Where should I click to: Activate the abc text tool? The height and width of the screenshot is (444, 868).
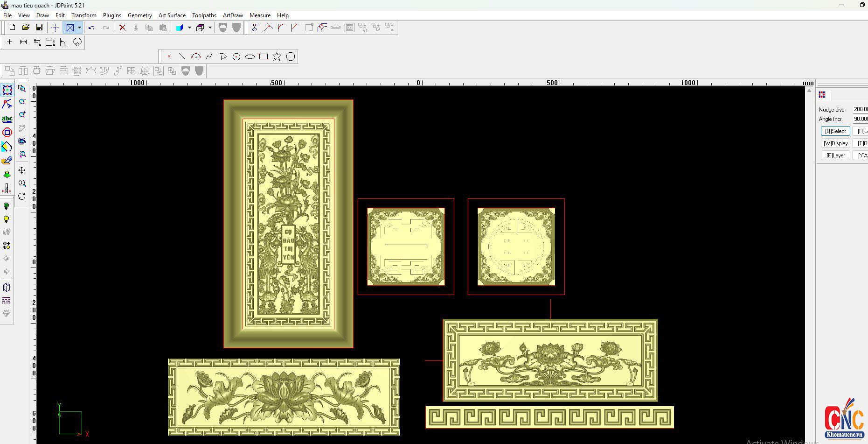[x=7, y=119]
